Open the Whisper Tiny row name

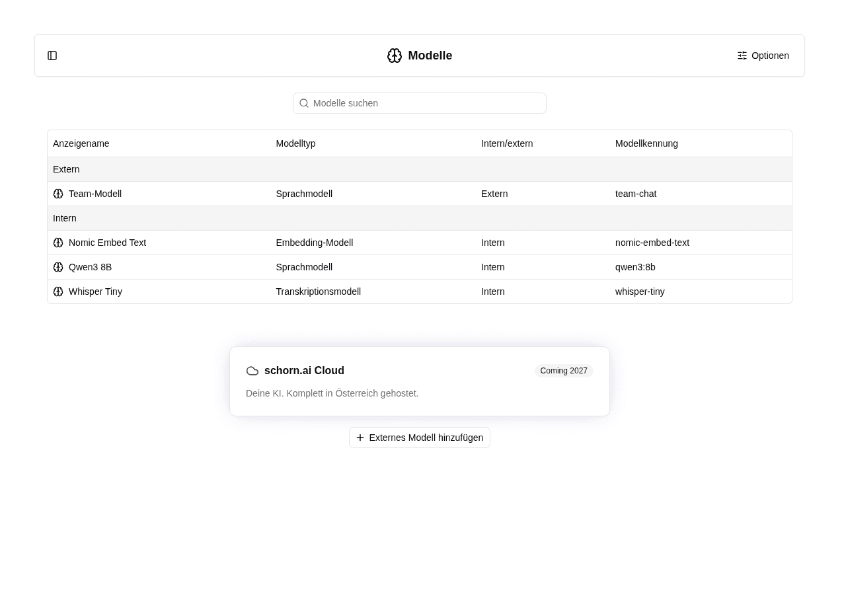[x=95, y=291]
